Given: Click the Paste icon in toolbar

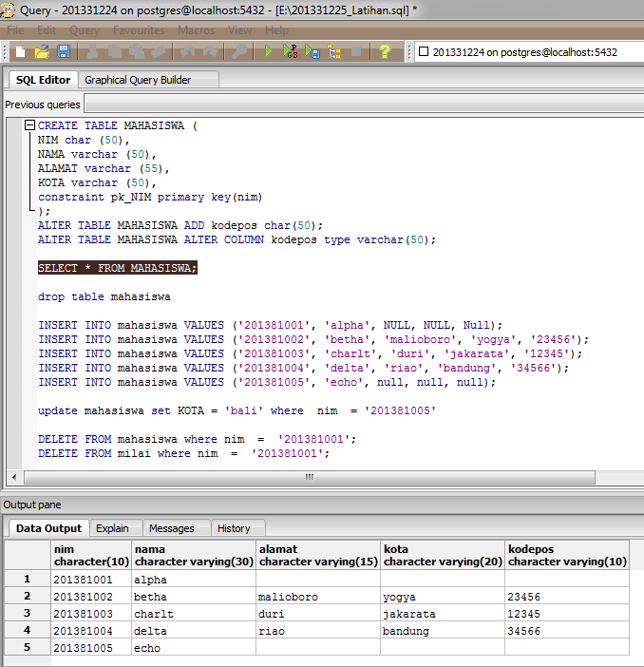Looking at the screenshot, I should tap(137, 52).
